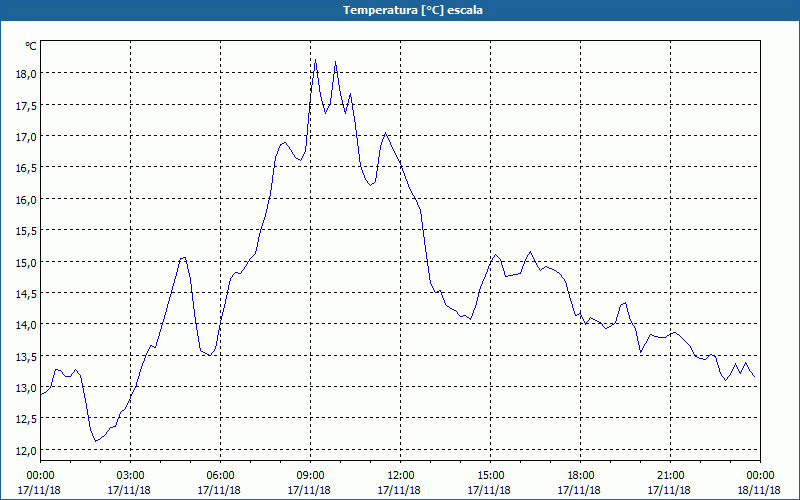Click the 06:00 time label
Viewport: 800px width, 500px height.
(220, 476)
